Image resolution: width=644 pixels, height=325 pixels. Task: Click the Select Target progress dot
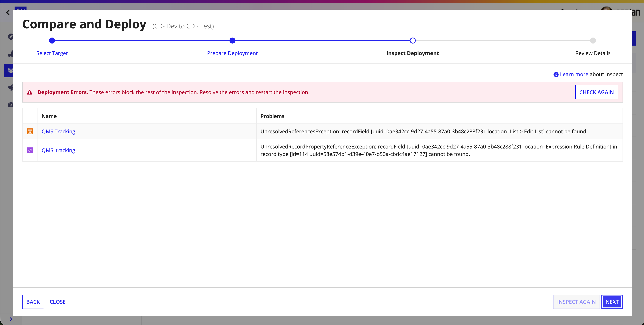coord(52,41)
